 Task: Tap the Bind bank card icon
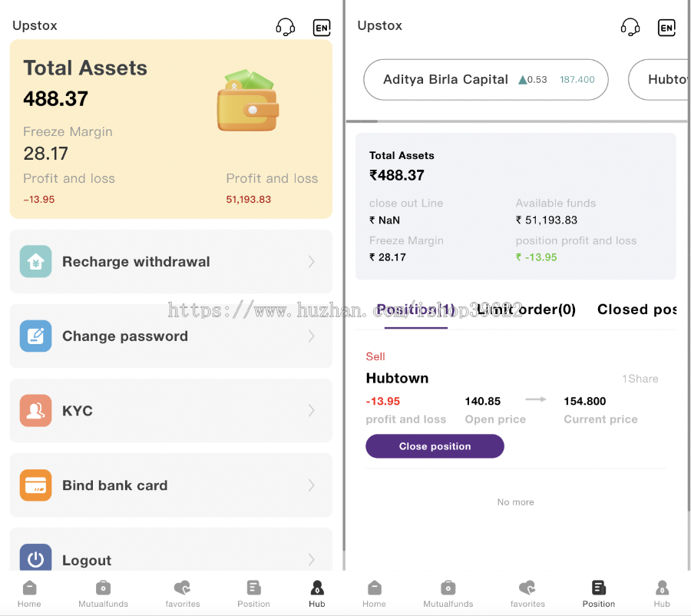point(35,485)
